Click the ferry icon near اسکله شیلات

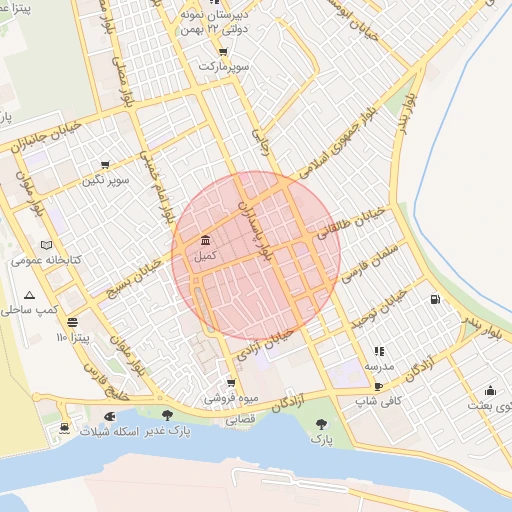64,428
